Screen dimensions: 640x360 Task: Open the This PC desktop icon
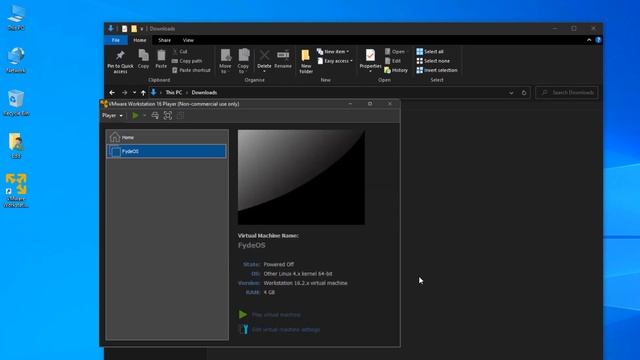(16, 18)
